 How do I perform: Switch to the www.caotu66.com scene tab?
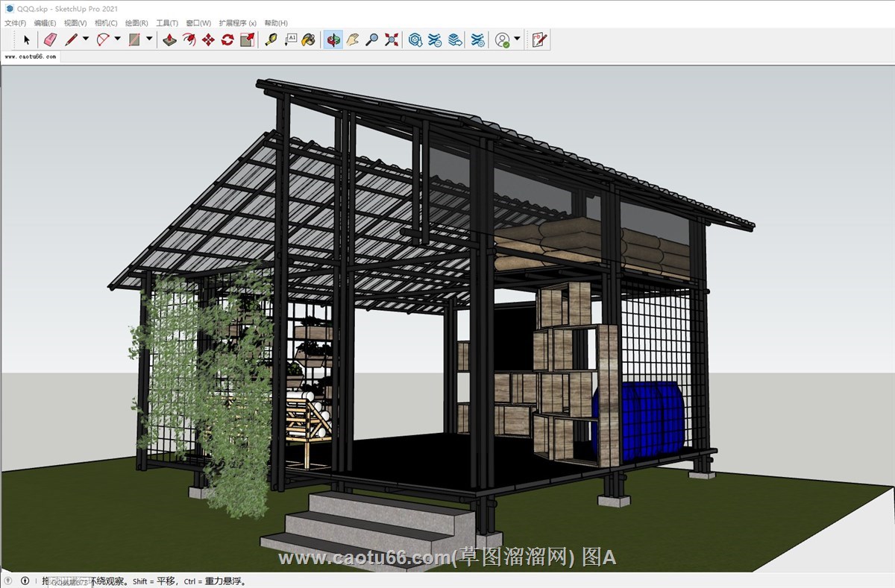pyautogui.click(x=31, y=56)
